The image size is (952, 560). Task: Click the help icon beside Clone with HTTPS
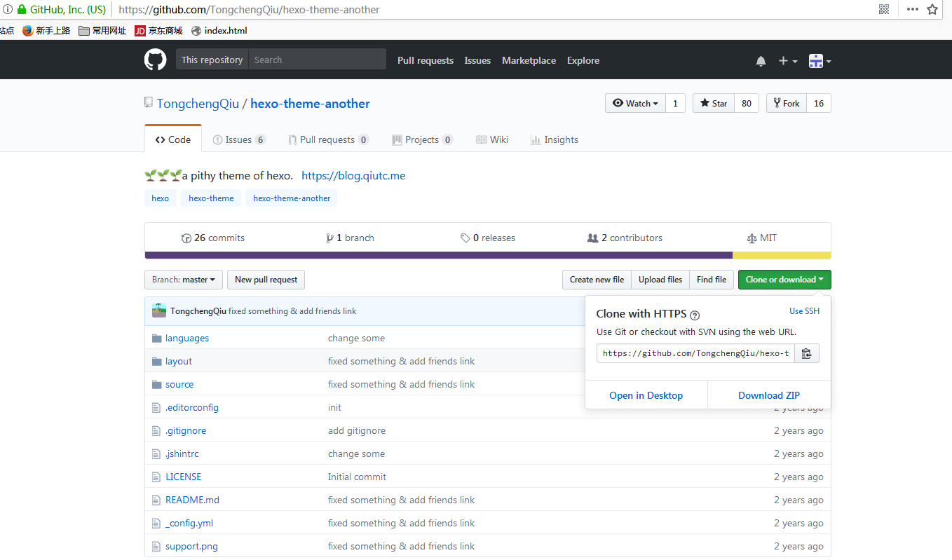(x=695, y=315)
